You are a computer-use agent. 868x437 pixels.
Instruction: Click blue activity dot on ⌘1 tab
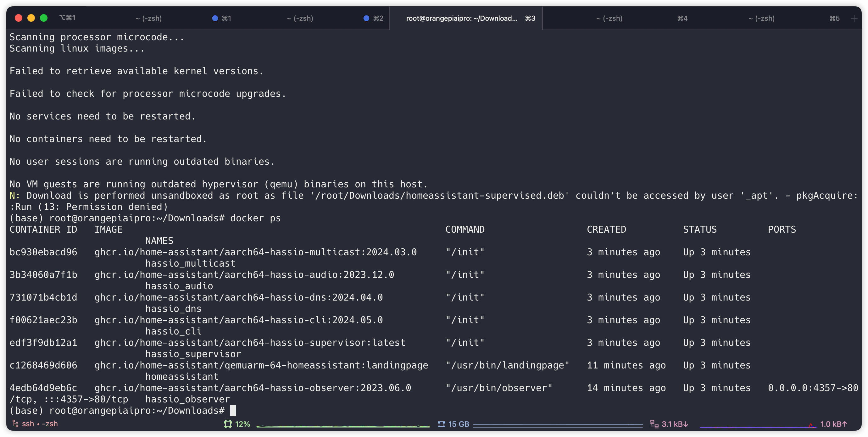coord(214,18)
